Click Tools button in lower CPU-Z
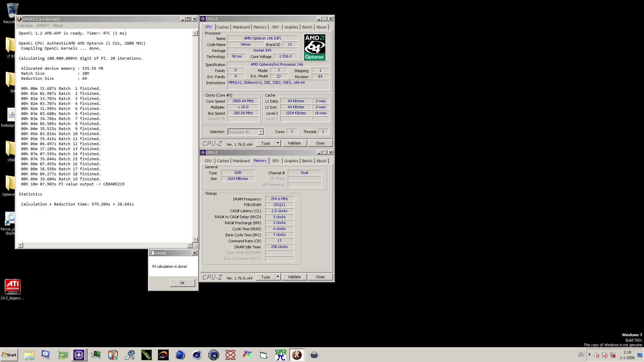Image resolution: width=644 pixels, height=362 pixels. (x=266, y=277)
